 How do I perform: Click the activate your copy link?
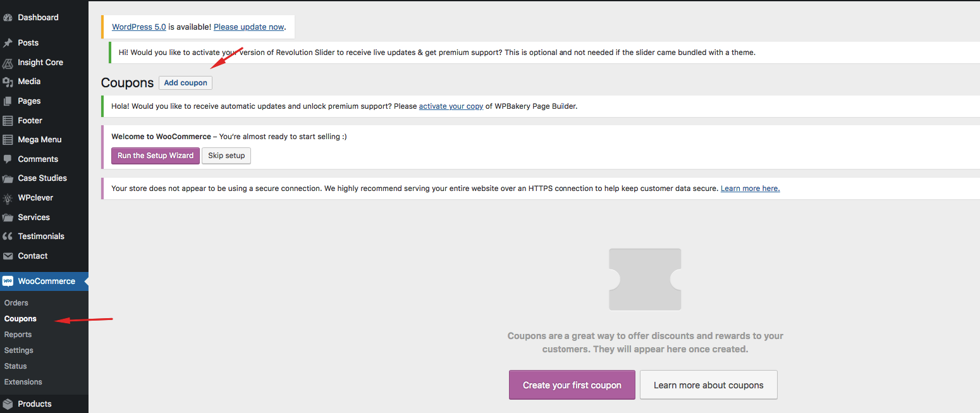coord(451,106)
